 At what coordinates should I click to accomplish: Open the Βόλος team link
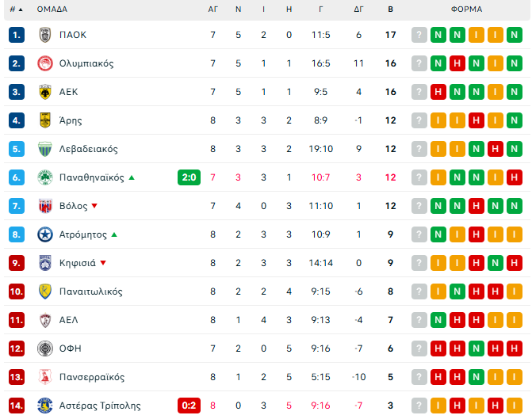click(73, 206)
